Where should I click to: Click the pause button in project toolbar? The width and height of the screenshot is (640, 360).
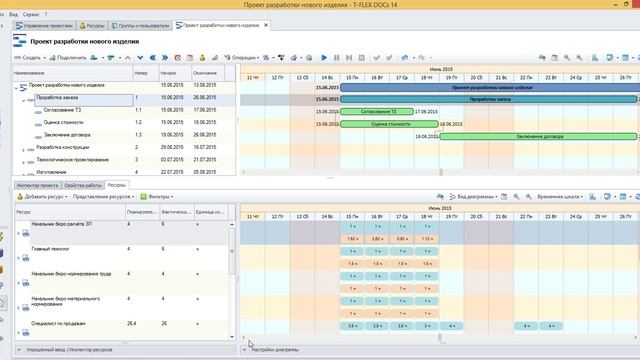click(337, 58)
